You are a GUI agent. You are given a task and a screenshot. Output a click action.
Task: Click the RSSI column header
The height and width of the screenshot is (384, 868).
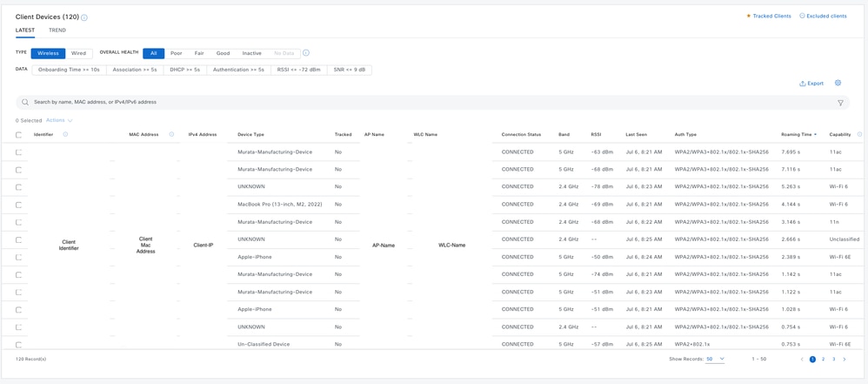[596, 135]
